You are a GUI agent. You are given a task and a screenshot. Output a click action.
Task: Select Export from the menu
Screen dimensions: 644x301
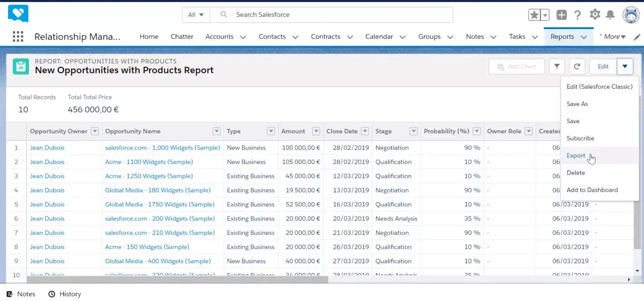click(x=599, y=155)
